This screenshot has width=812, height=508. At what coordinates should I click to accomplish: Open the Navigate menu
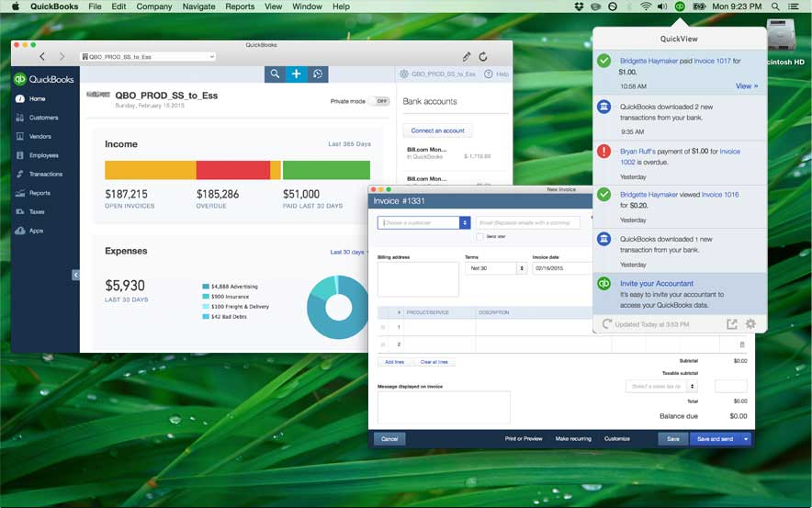coord(198,6)
